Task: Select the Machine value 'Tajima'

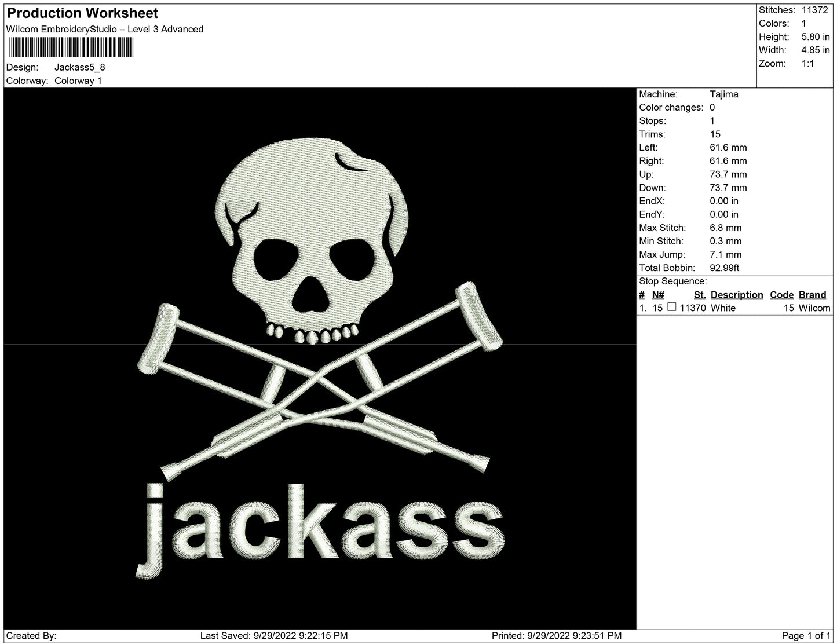Action: click(x=724, y=94)
